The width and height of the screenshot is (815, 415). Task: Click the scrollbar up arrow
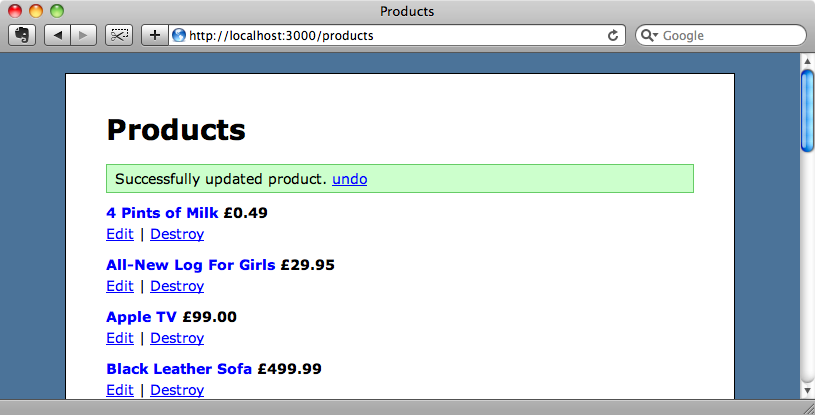click(807, 61)
